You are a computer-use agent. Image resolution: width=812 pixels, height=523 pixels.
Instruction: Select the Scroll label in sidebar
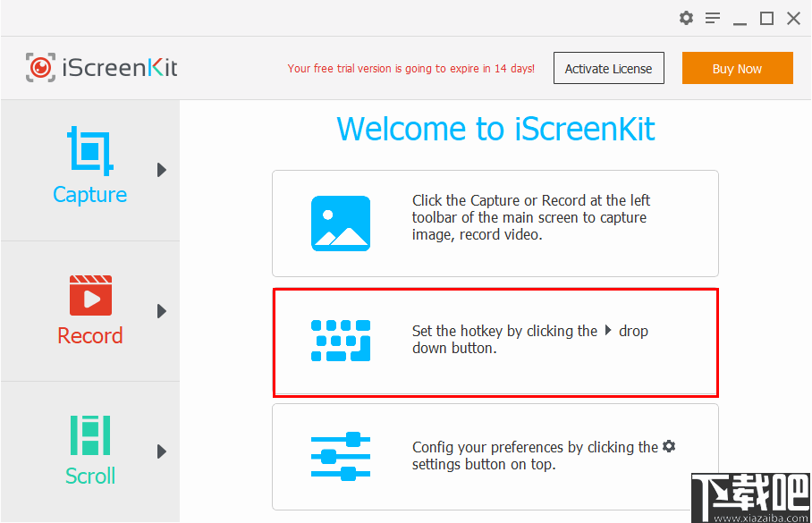(90, 476)
